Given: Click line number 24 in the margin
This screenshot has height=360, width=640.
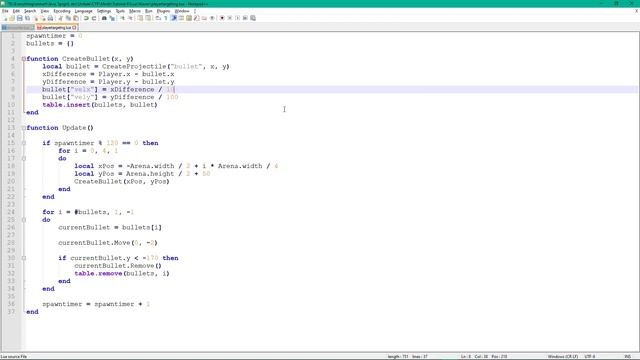Looking at the screenshot, I should [11, 212].
